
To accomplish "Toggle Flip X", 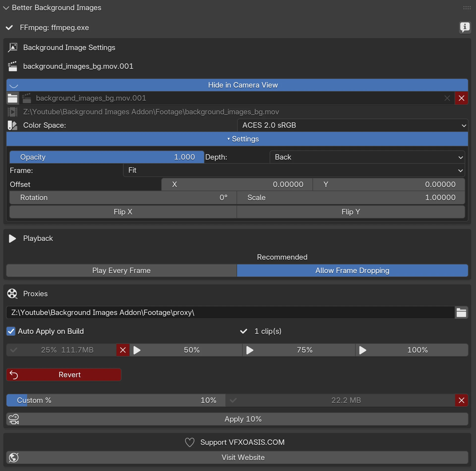I will [x=123, y=212].
